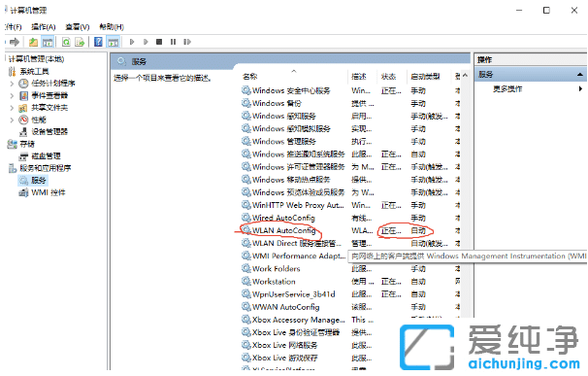Select 服务 in the left tree
Viewport: 588px width, 376px height.
pos(39,181)
